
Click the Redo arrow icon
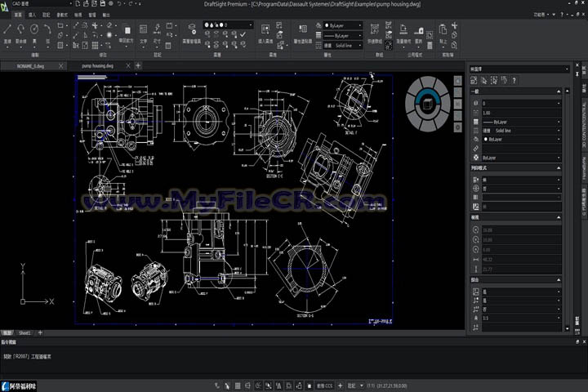(131, 4)
